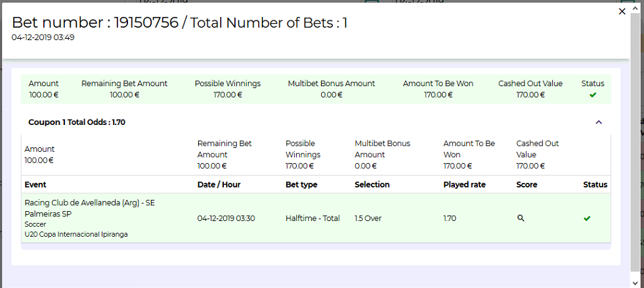Click the Bet type column header
This screenshot has height=288, width=644.
pyautogui.click(x=301, y=185)
